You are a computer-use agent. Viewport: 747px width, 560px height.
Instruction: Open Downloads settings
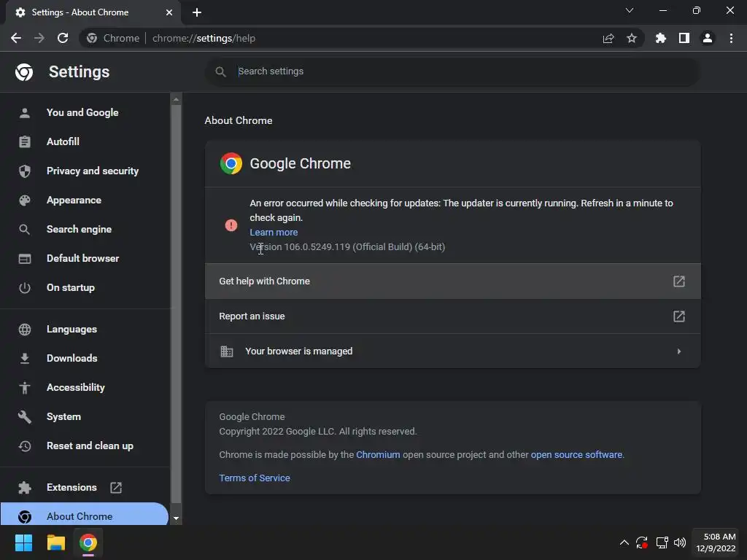(x=72, y=358)
